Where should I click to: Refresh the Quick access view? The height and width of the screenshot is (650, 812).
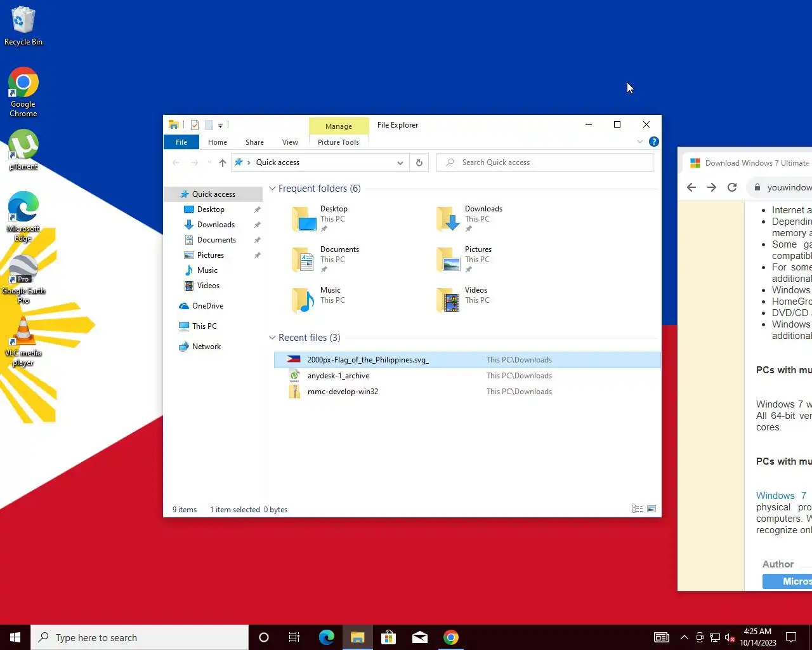(419, 162)
